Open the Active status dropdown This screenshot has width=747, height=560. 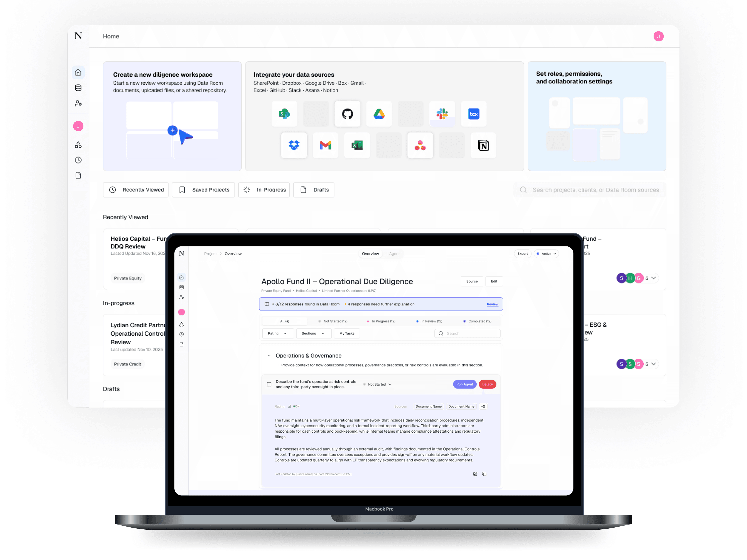(x=546, y=254)
